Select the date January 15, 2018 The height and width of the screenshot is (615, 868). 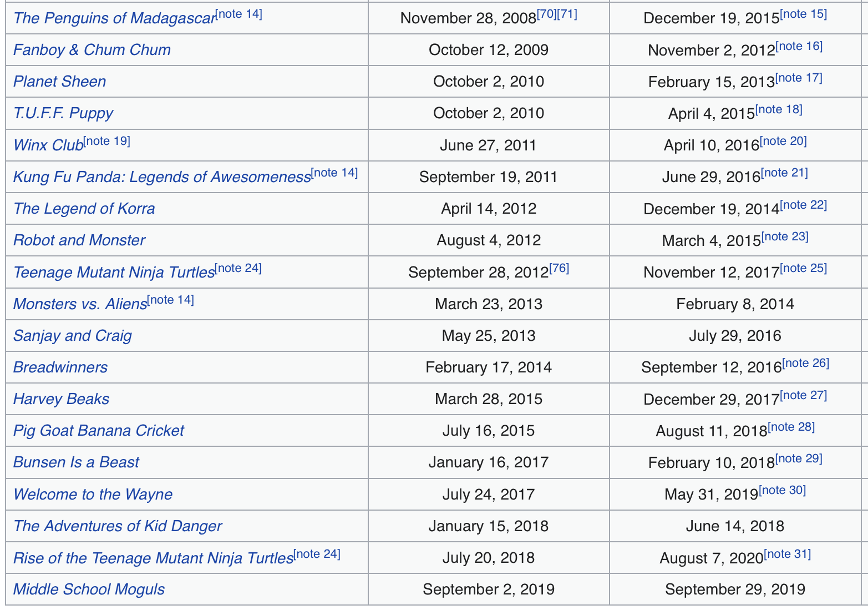pos(489,526)
